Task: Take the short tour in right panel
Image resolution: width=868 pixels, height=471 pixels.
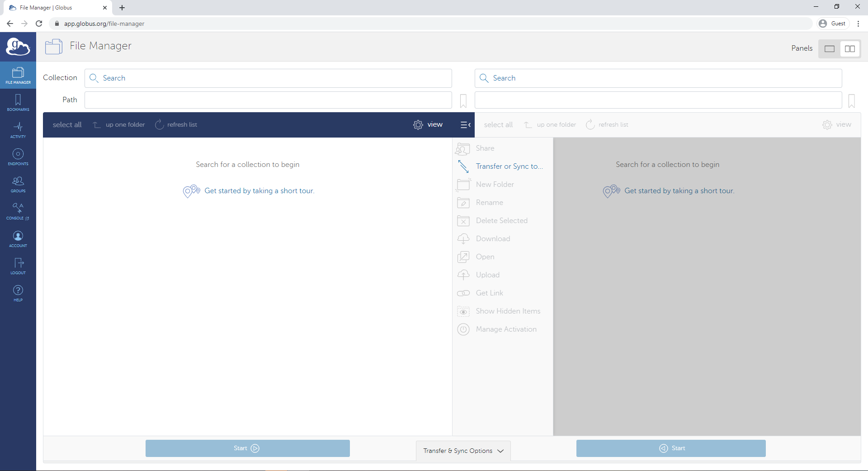Action: 679,191
